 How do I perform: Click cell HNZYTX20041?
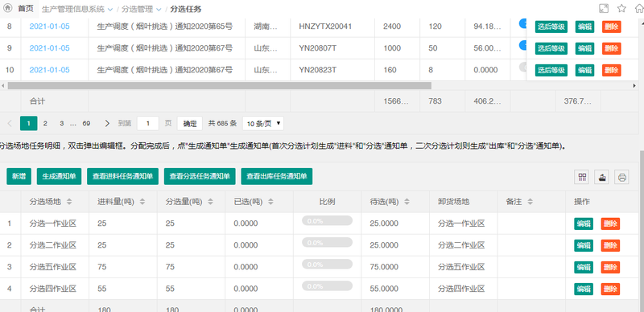325,27
